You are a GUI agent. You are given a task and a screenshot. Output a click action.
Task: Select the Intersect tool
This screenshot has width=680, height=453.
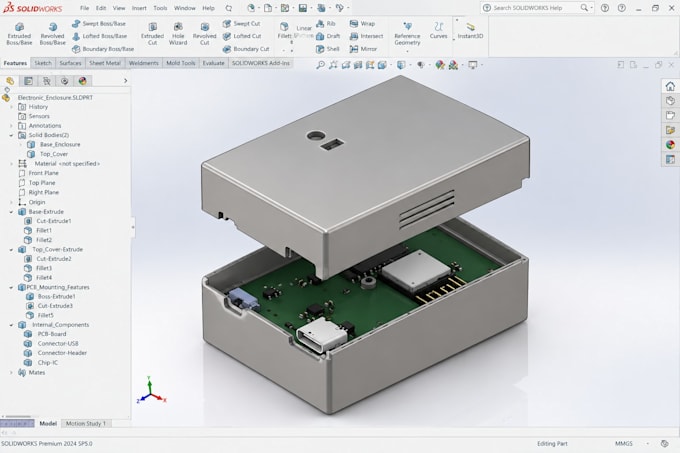366,36
